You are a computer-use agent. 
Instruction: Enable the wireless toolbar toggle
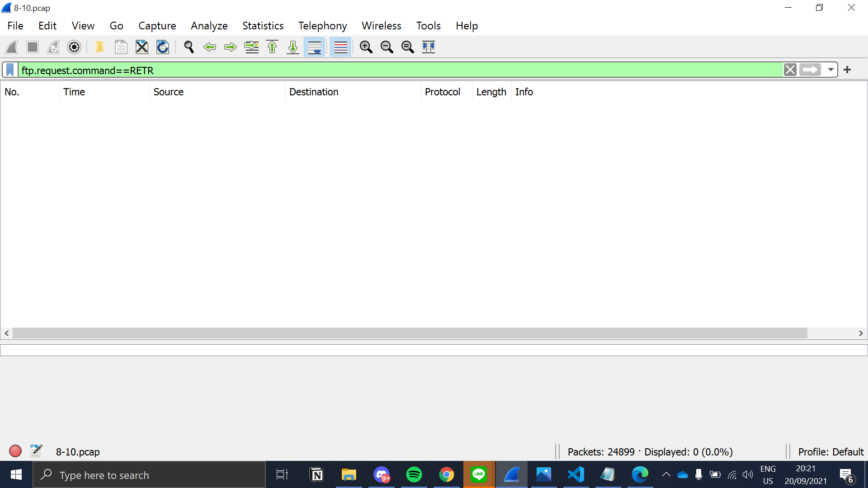pos(82,26)
